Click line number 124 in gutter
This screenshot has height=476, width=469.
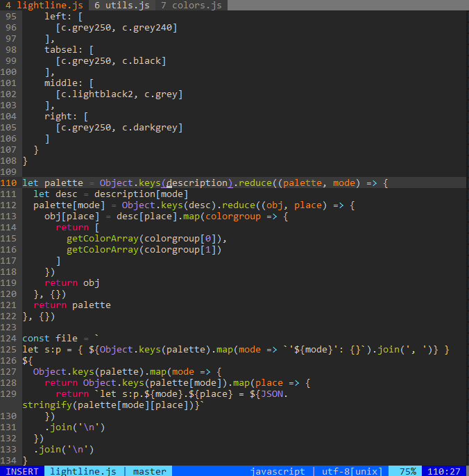(8, 338)
